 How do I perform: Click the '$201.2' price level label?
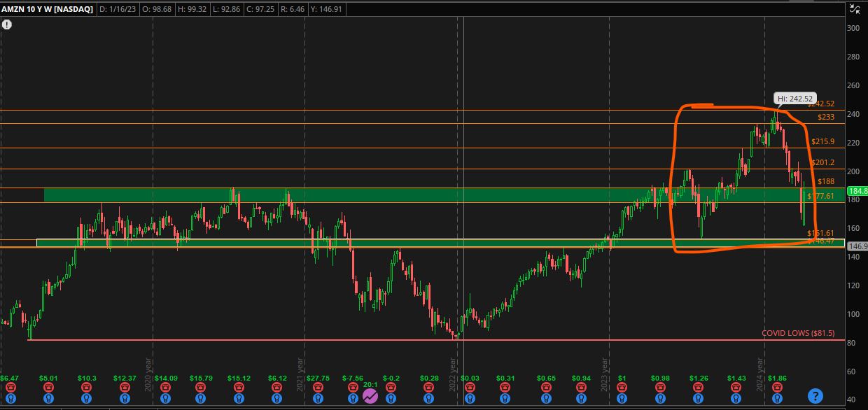click(823, 162)
